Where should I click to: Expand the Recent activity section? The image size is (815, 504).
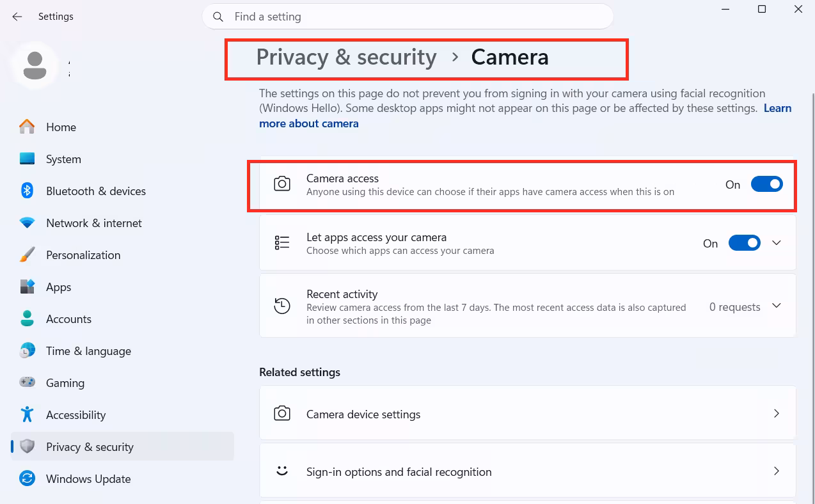point(777,306)
